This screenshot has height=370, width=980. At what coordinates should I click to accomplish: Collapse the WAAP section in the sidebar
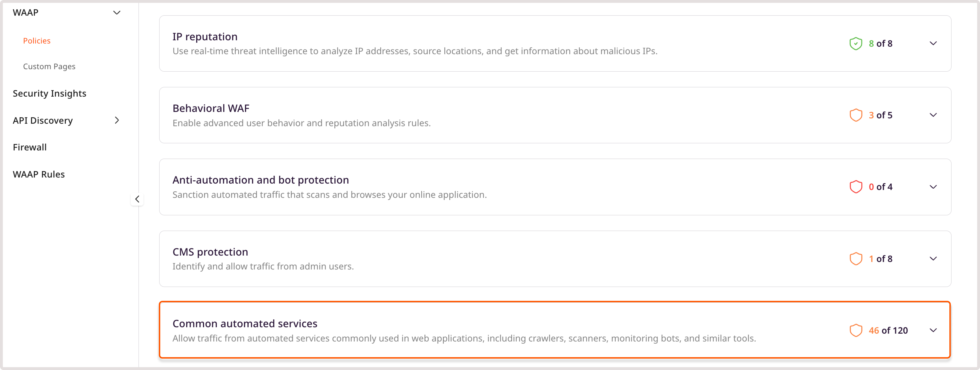[117, 12]
